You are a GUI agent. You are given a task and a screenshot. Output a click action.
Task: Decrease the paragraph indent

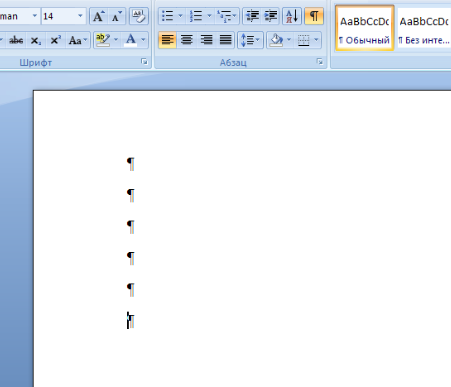(x=252, y=16)
